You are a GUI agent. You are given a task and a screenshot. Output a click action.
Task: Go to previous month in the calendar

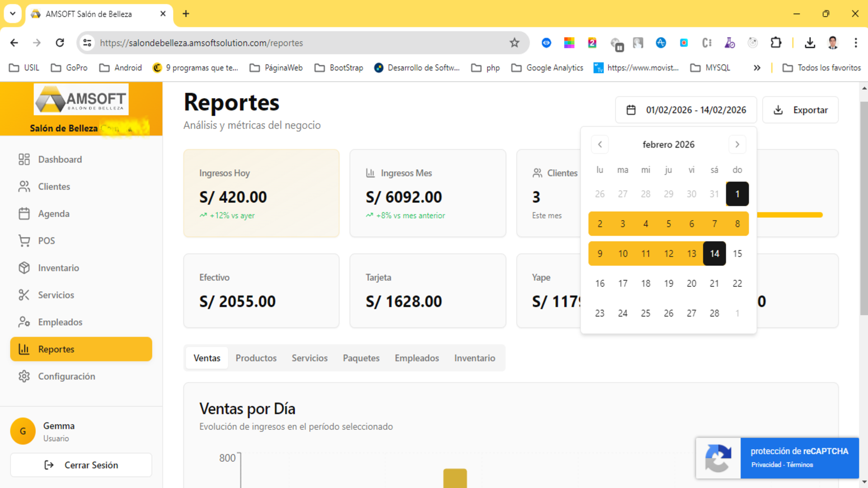[599, 144]
